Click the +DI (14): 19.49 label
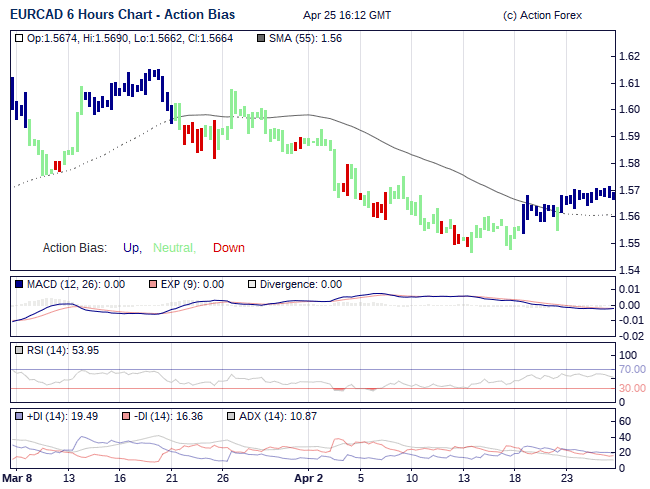The height and width of the screenshot is (489, 650). (x=63, y=416)
